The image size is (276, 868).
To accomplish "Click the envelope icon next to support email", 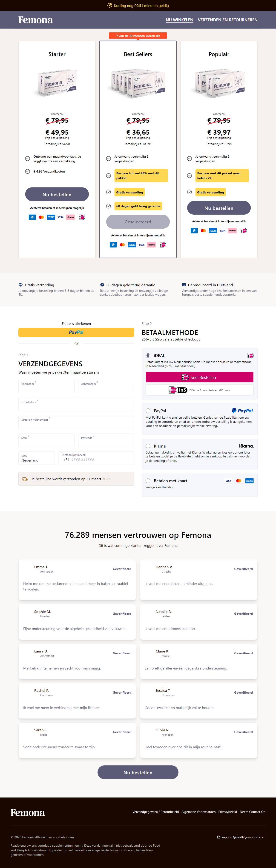I will pyautogui.click(x=219, y=837).
